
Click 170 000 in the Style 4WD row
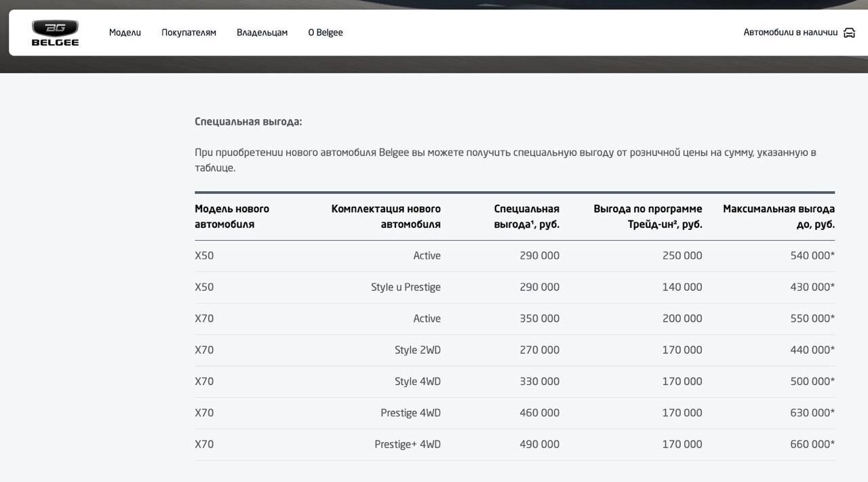pyautogui.click(x=682, y=382)
